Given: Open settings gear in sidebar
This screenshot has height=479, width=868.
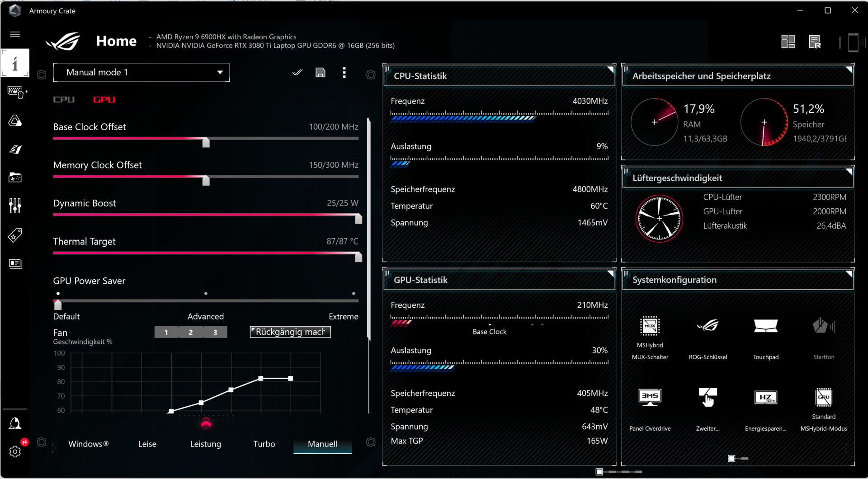Looking at the screenshot, I should click(15, 451).
